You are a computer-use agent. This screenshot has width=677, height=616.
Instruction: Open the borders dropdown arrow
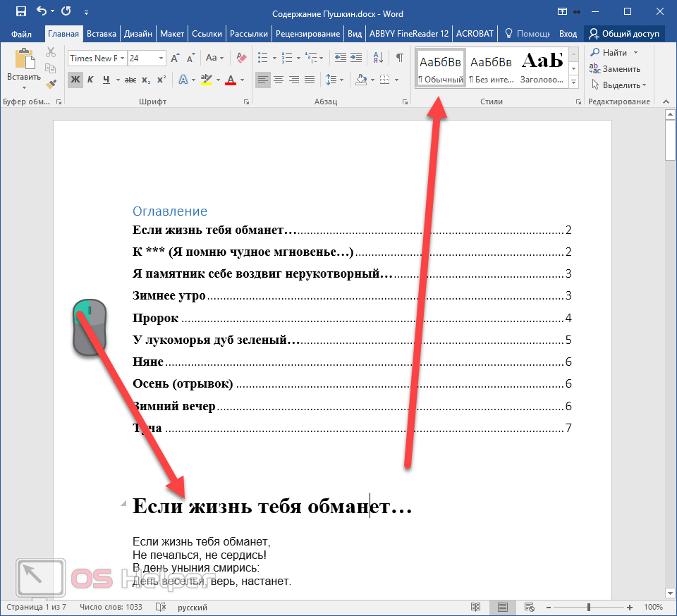(397, 80)
